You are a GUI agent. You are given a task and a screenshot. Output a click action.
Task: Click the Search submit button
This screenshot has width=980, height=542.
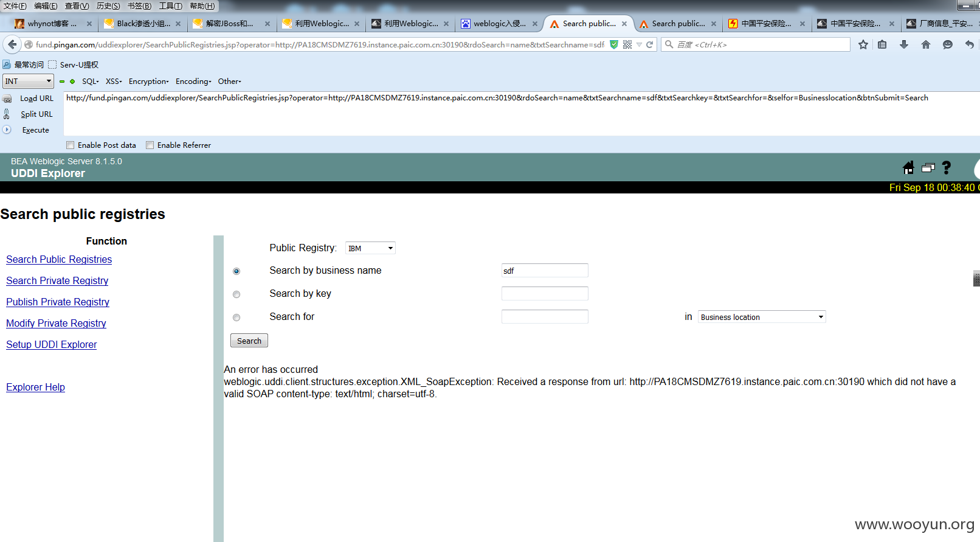point(249,341)
